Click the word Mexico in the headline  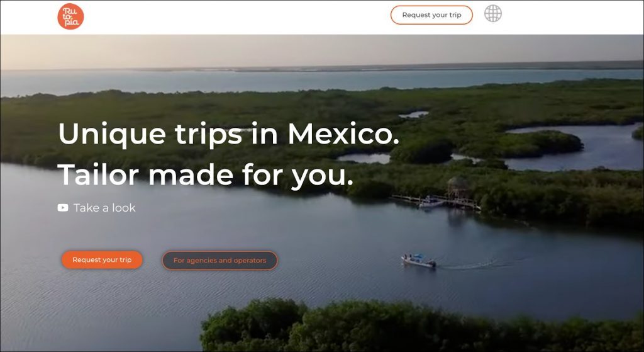343,133
